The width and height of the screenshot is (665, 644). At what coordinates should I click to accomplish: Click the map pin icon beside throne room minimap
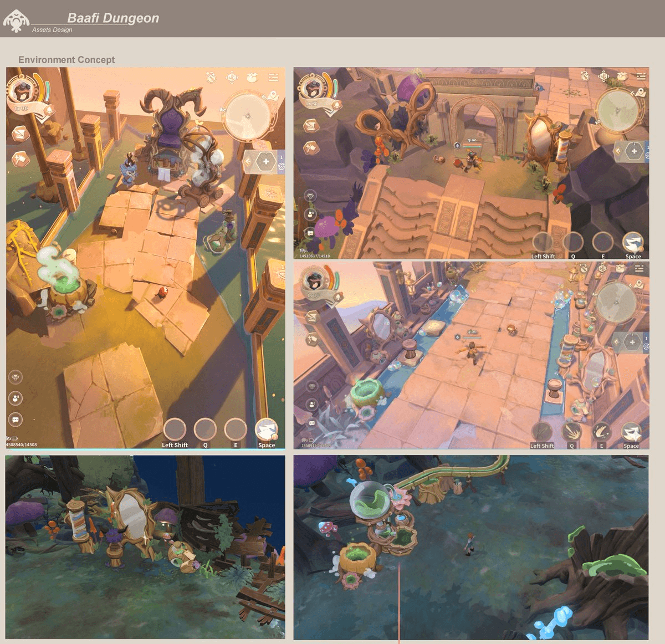click(x=273, y=96)
